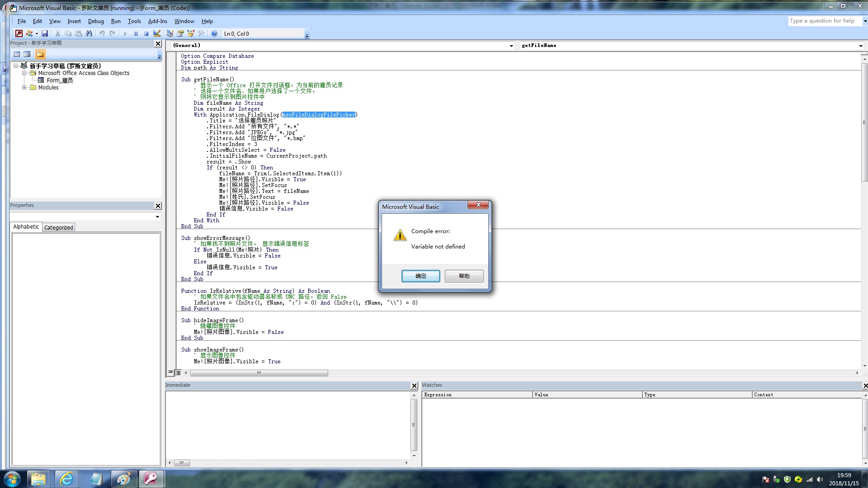Open the Help menu
The height and width of the screenshot is (488, 868).
207,21
